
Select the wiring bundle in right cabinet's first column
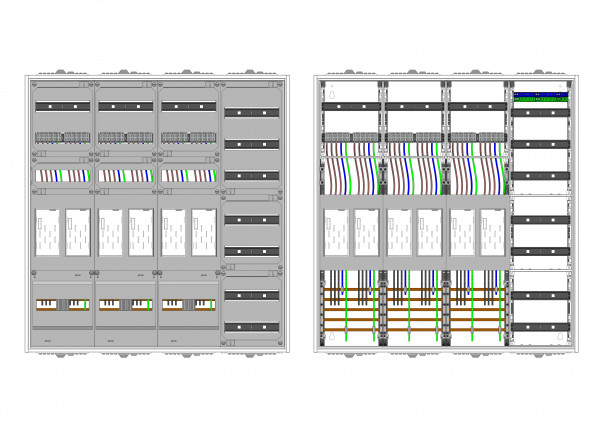tap(350, 176)
